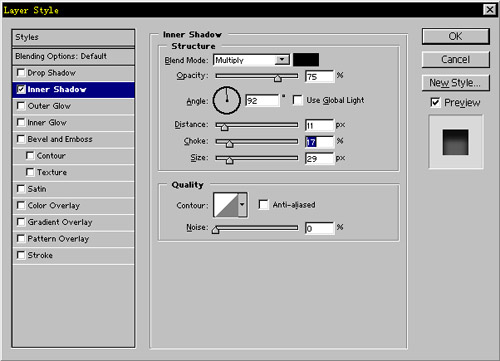
Task: Click the OK button
Action: [x=456, y=36]
